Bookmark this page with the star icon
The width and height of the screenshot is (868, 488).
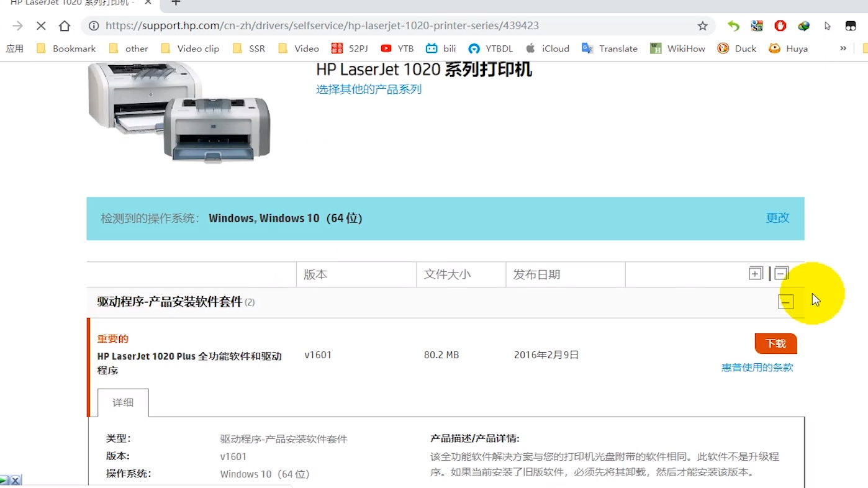(x=702, y=26)
